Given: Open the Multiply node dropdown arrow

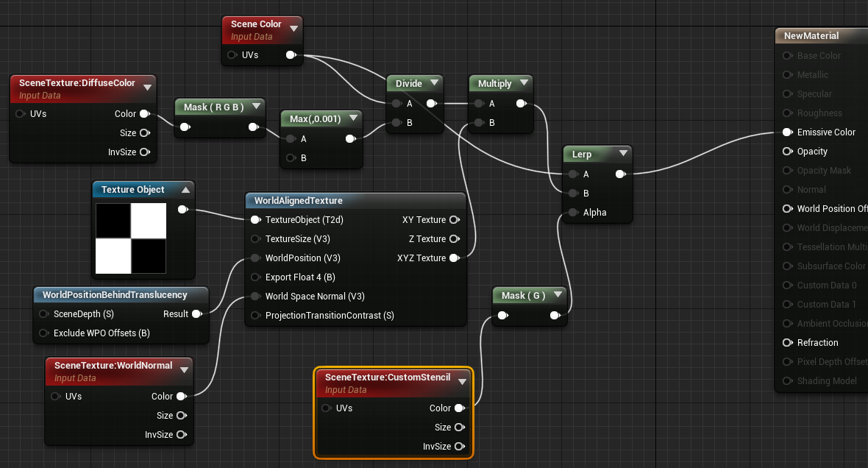Looking at the screenshot, I should click(524, 82).
